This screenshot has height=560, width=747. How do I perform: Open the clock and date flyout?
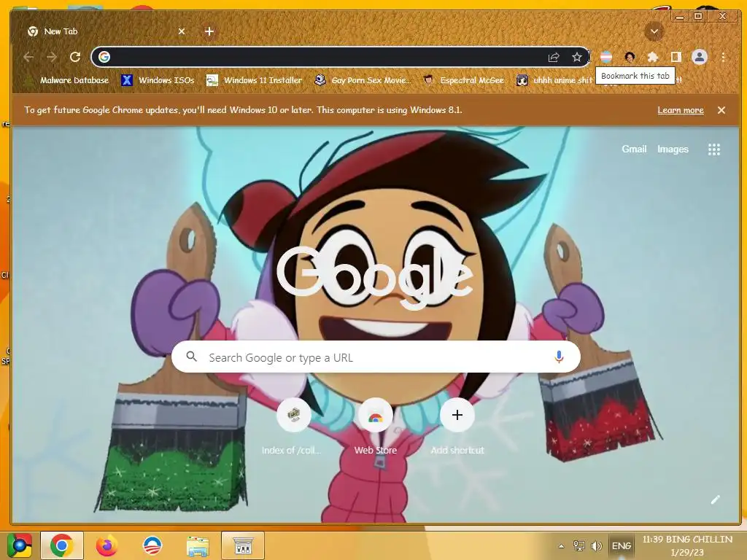click(687, 545)
